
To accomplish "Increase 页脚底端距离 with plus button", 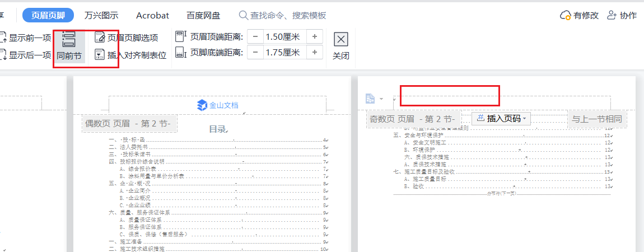I will tap(314, 53).
